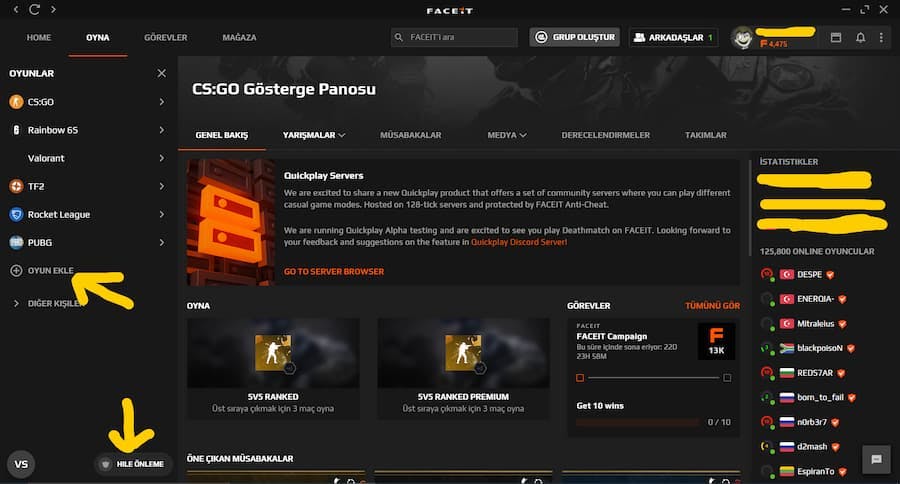Open the Görevler tab

[x=165, y=37]
